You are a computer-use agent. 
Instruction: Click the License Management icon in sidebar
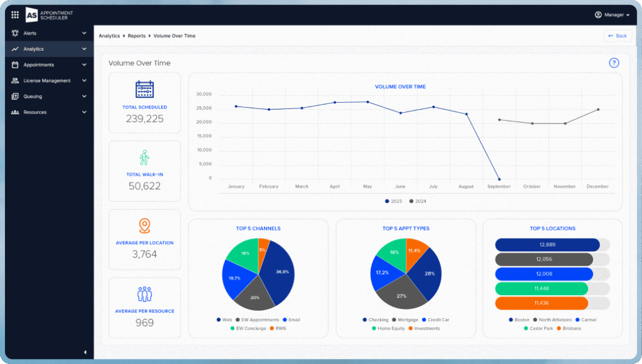click(x=15, y=81)
